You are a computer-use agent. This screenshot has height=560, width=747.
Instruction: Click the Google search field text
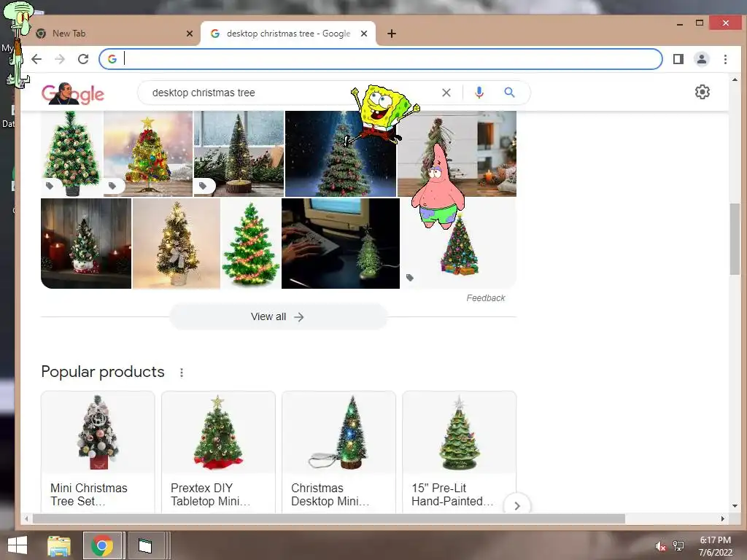click(x=204, y=93)
